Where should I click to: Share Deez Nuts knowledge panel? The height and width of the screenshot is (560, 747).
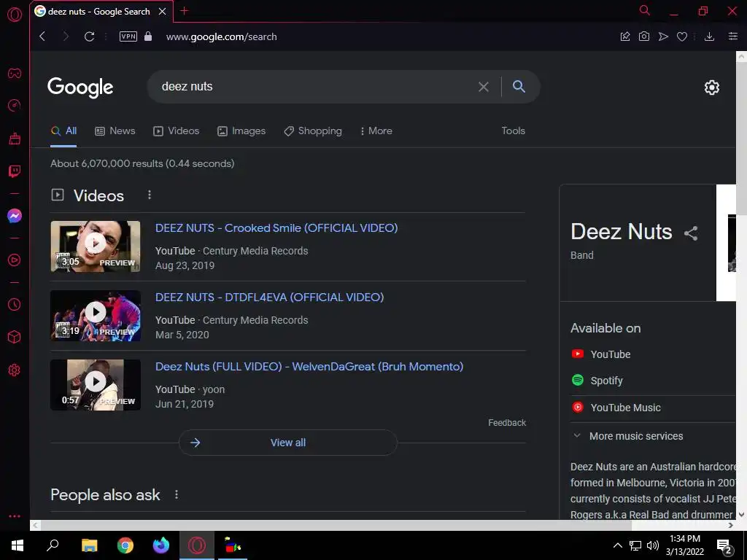691,233
